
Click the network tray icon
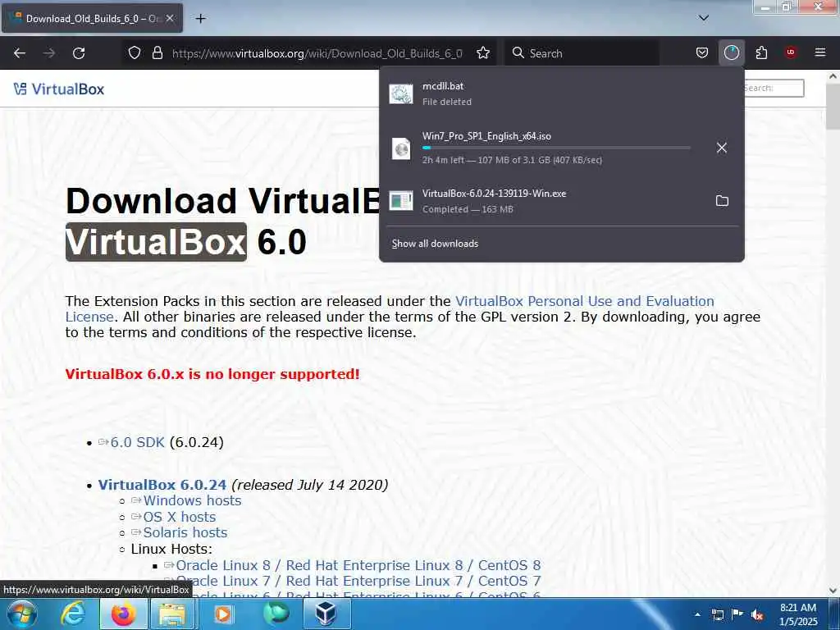pos(717,614)
